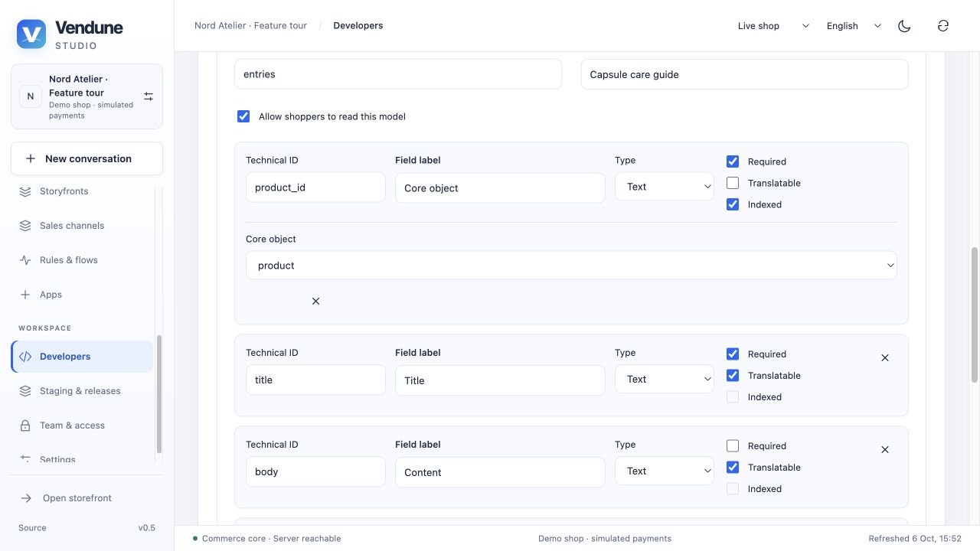Open Staging & releases in sidebar
The height and width of the screenshot is (551, 980).
[x=82, y=391]
